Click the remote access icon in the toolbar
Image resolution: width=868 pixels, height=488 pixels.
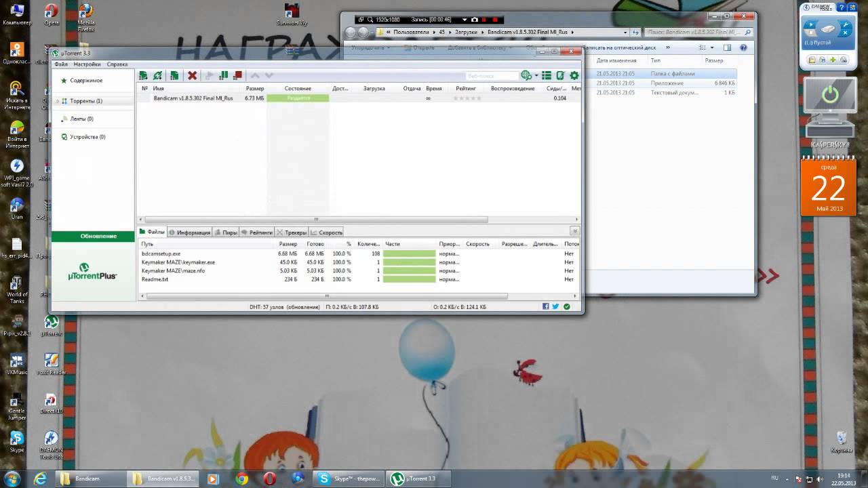pyautogui.click(x=560, y=75)
